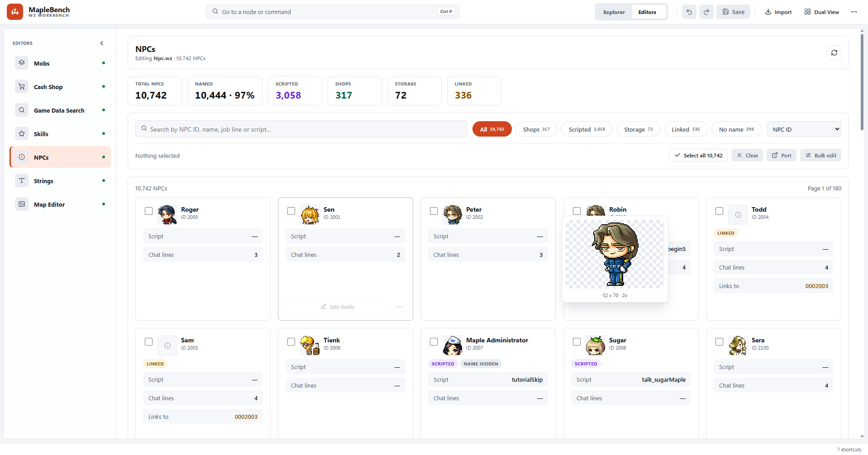Check the Sugar NPC checkbox
The height and width of the screenshot is (455, 868).
577,341
